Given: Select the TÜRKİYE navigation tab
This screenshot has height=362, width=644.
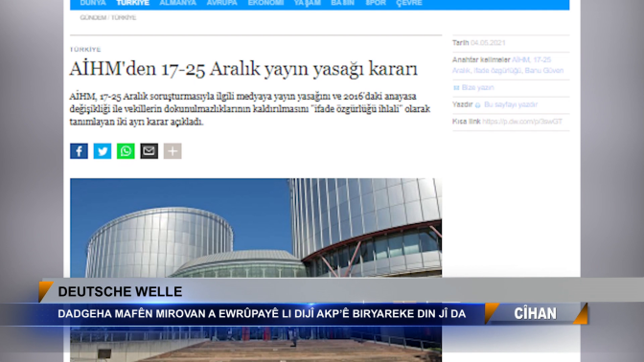Looking at the screenshot, I should (x=132, y=3).
